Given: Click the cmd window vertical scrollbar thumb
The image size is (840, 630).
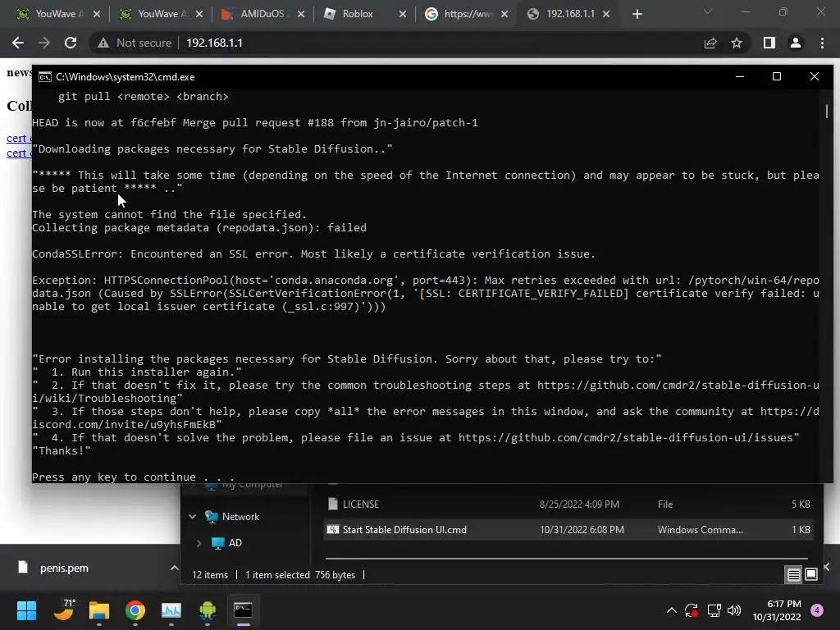Looking at the screenshot, I should coord(827,111).
